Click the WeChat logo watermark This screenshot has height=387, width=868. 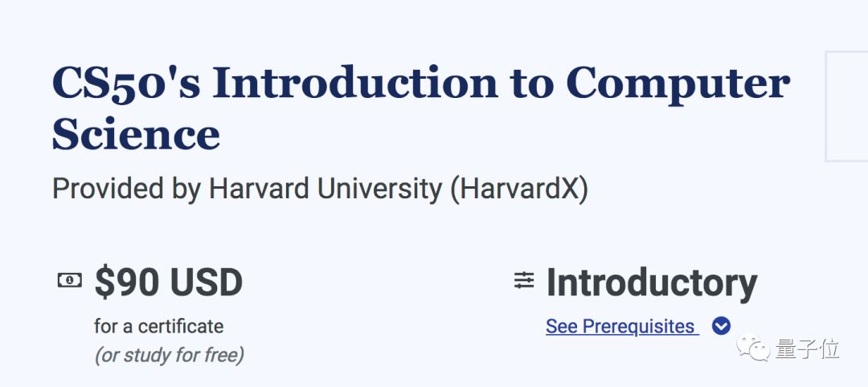[x=755, y=348]
